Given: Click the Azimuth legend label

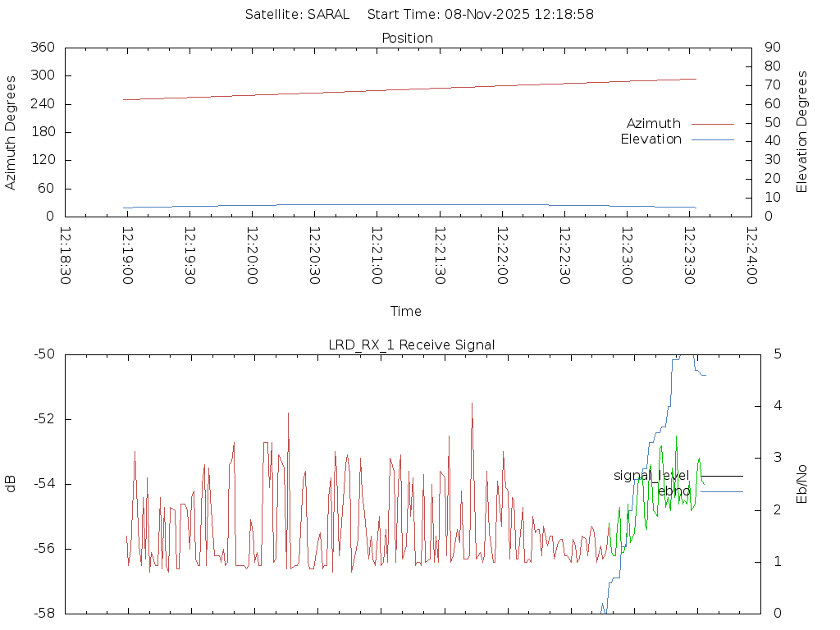Looking at the screenshot, I should click(653, 124).
